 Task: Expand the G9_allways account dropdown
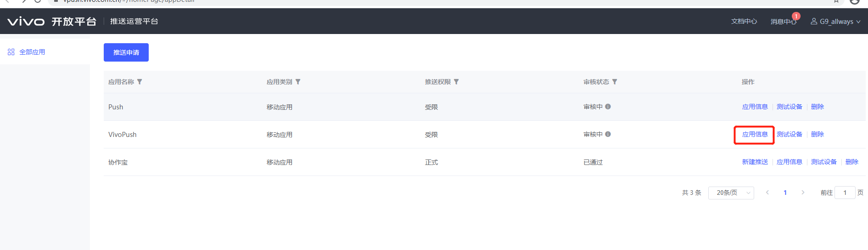coord(835,22)
